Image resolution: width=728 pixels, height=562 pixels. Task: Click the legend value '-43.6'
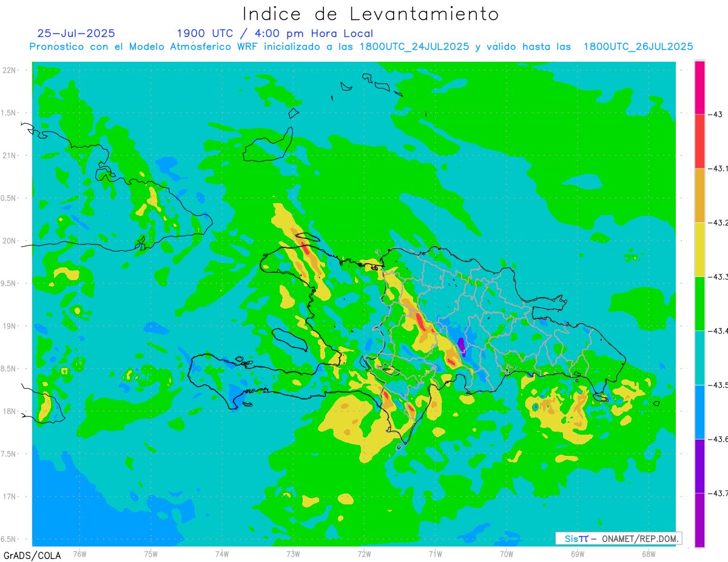[718, 439]
